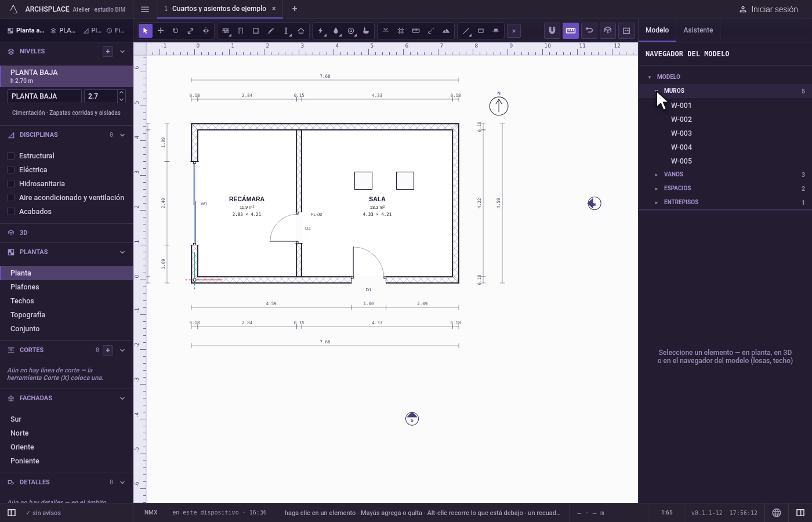Activate the move tool in toolbar
The width and height of the screenshot is (812, 522).
161,31
